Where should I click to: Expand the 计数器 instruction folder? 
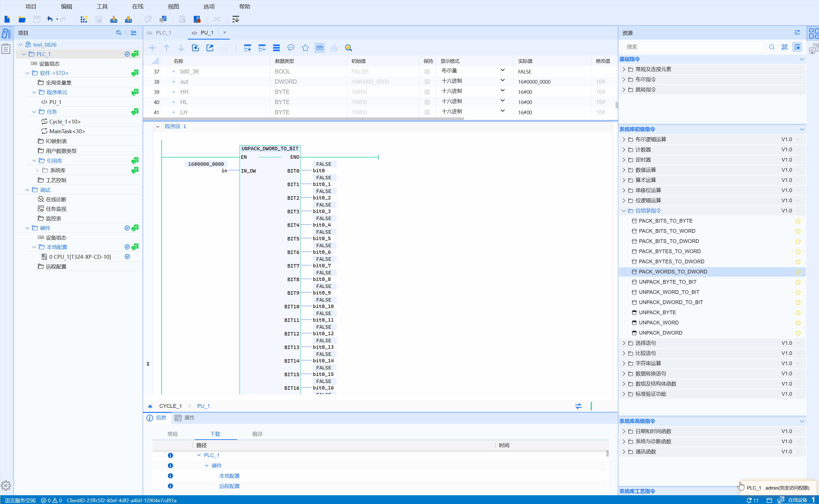tap(624, 150)
